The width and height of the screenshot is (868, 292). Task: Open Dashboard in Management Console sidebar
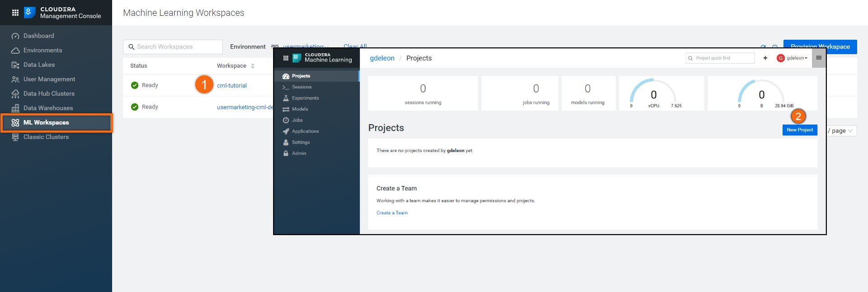pos(38,36)
